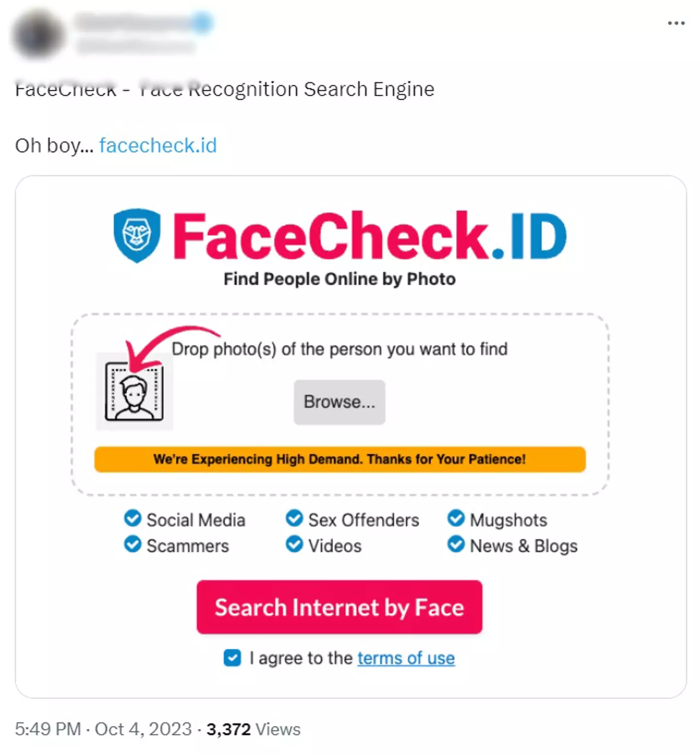Image resolution: width=700 pixels, height=754 pixels.
Task: Toggle the terms of use agreement checkbox
Action: click(x=232, y=658)
